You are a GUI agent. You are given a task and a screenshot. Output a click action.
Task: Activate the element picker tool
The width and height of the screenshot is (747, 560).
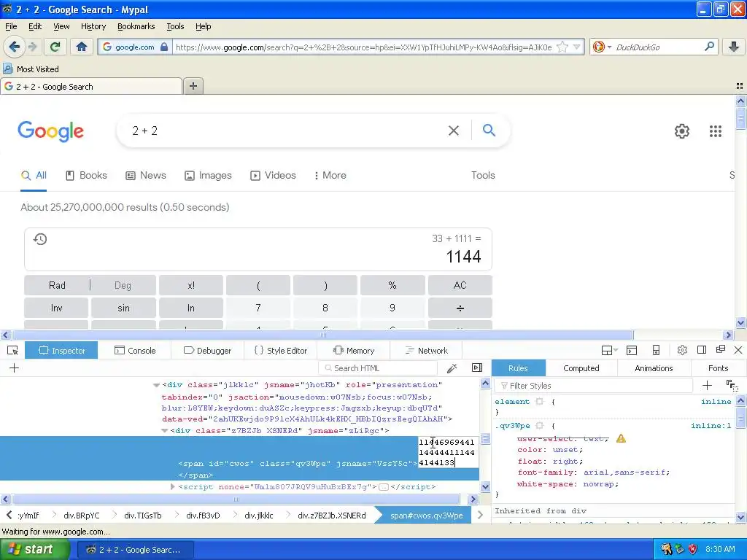[12, 351]
